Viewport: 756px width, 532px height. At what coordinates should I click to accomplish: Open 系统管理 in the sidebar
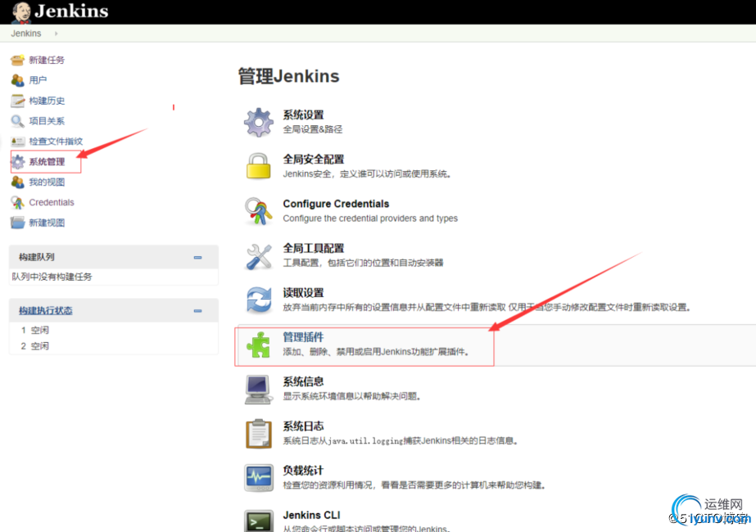[x=47, y=162]
